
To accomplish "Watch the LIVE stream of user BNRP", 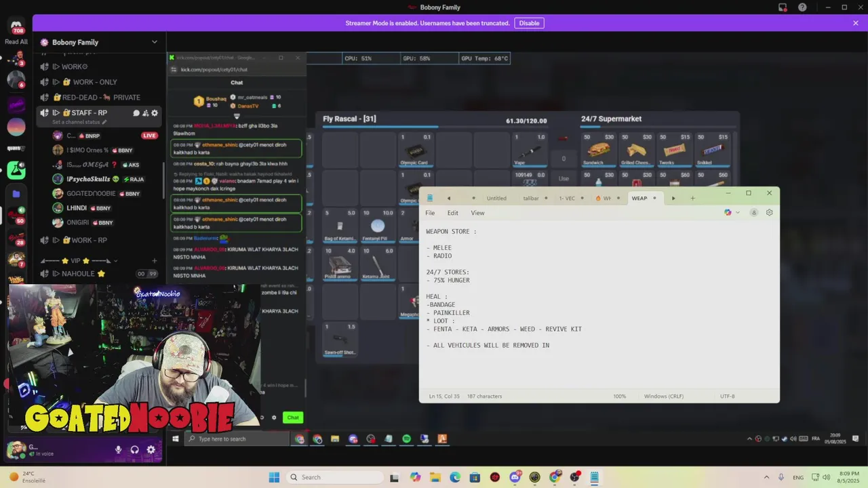I will click(x=149, y=136).
